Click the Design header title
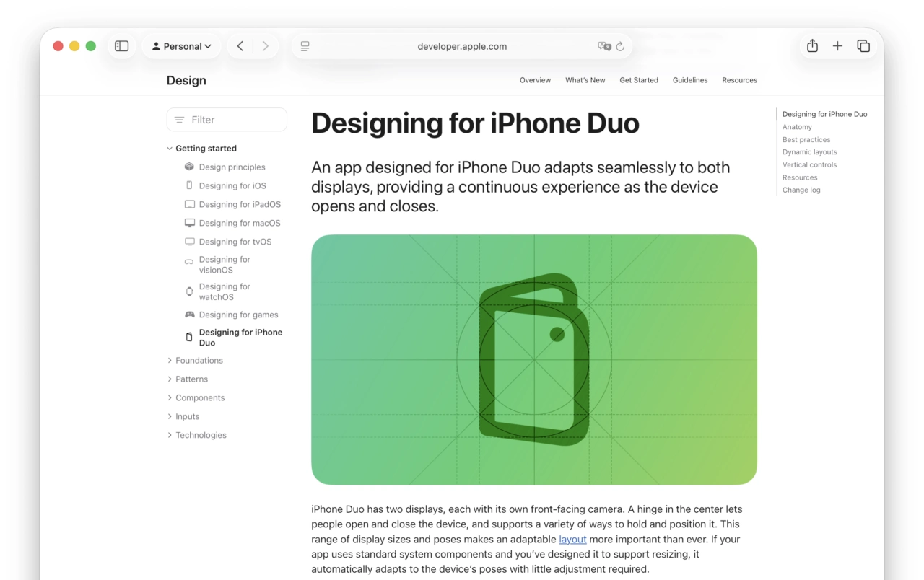Screen dimensions: 924x580 tap(186, 80)
